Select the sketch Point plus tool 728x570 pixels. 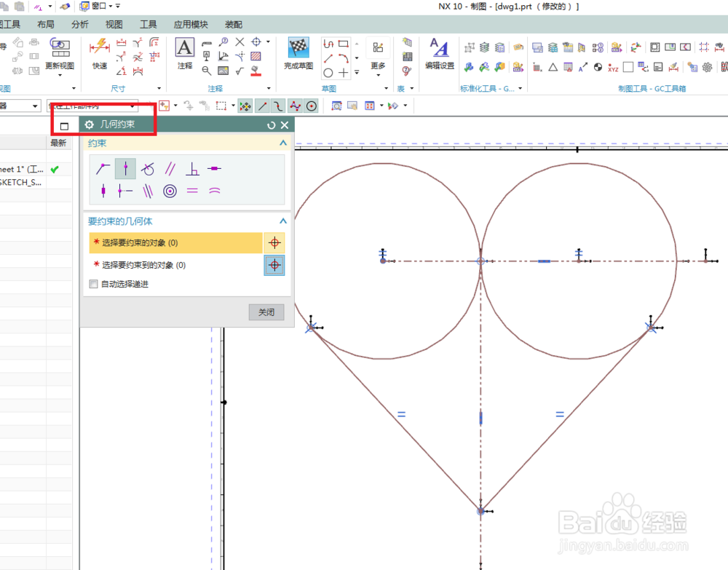pos(344,73)
